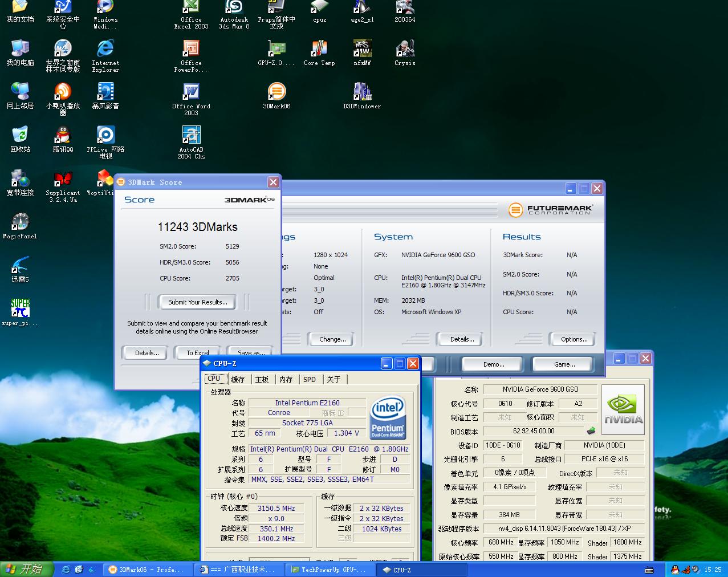The image size is (728, 577).
Task: Select the Windows Media desktop shortcut
Action: [105, 14]
